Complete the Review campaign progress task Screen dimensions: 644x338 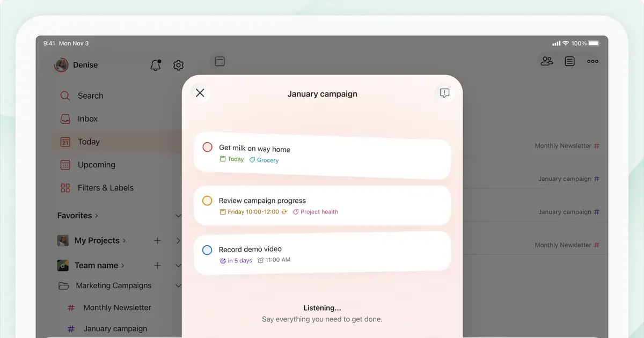[207, 201]
